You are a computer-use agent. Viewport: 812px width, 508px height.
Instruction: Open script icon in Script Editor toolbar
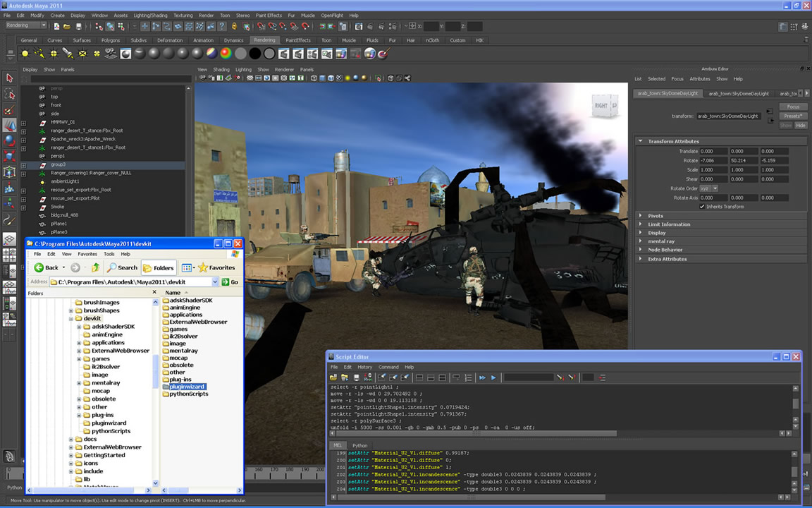coord(333,377)
